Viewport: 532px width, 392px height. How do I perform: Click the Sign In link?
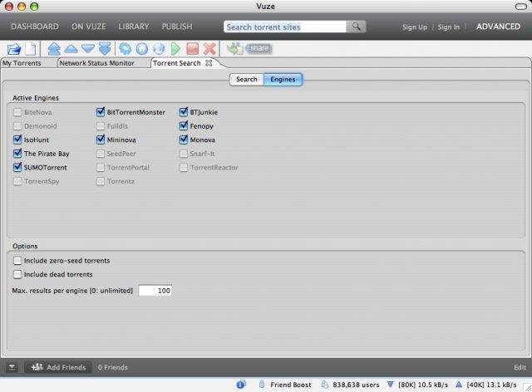[x=449, y=27]
